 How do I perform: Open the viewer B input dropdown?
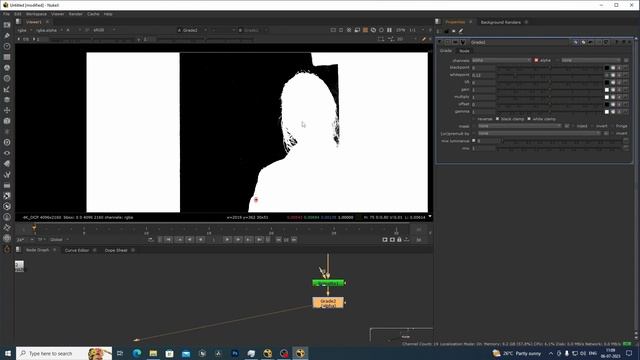253,30
